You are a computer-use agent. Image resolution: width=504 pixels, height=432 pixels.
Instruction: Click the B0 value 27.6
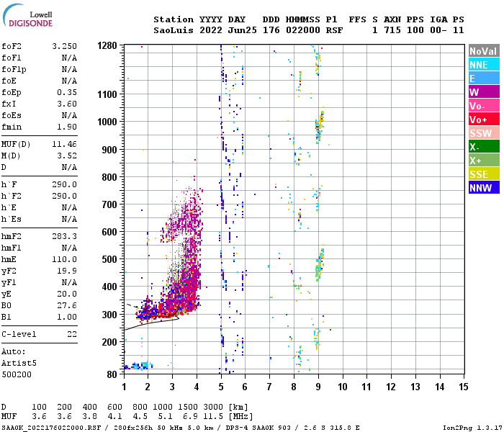(x=67, y=306)
